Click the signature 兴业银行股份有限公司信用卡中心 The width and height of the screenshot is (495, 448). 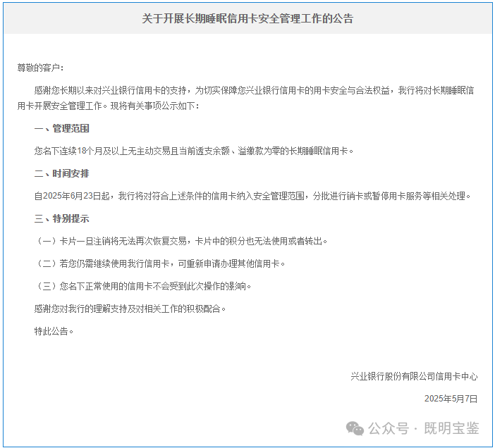414,376
